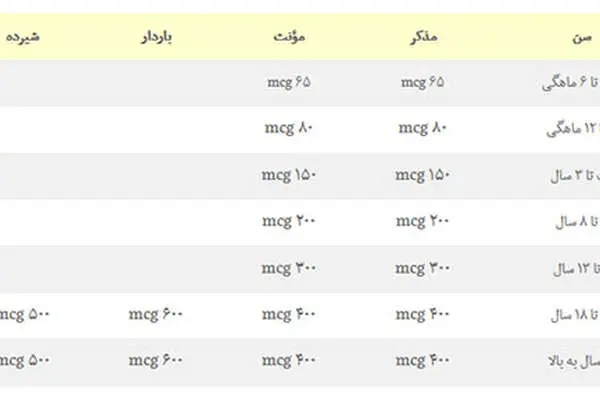The image size is (600, 400).
Task: Click the مذکر column header
Action: coord(424,37)
